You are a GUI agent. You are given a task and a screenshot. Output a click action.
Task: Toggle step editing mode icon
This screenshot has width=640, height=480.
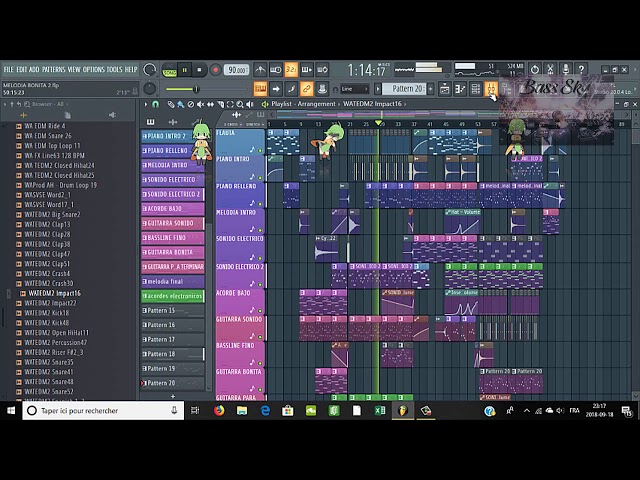click(291, 89)
